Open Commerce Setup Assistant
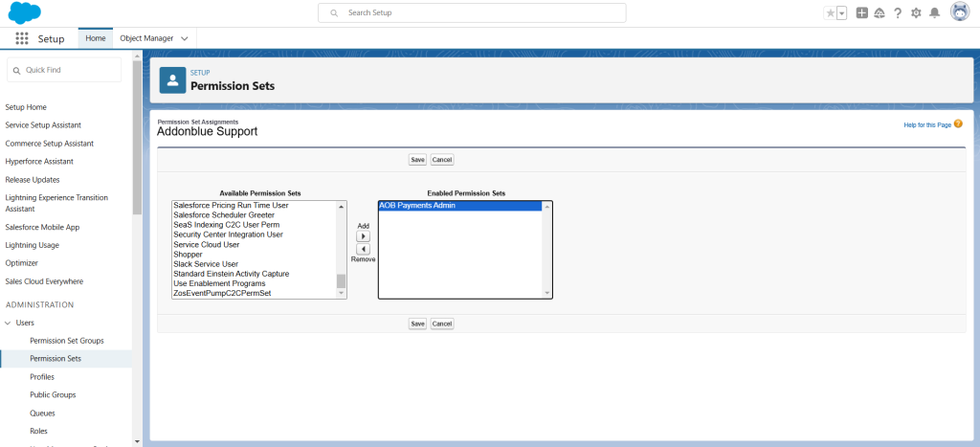This screenshot has height=447, width=980. pyautogui.click(x=50, y=144)
